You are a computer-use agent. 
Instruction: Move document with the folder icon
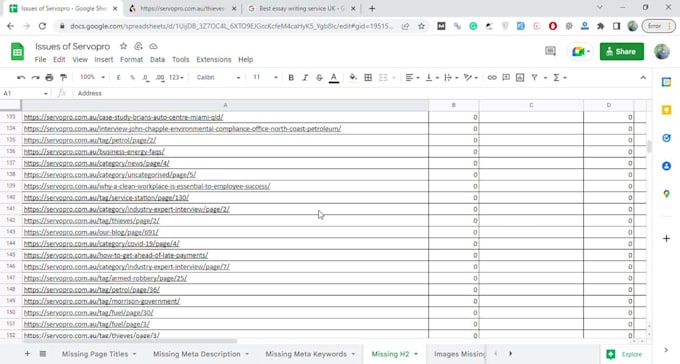pyautogui.click(x=138, y=46)
